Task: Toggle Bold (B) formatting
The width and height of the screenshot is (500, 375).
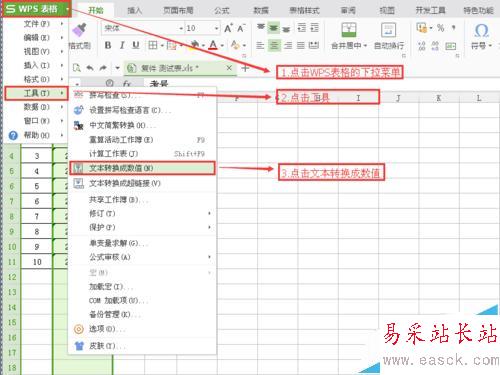Action: click(108, 45)
